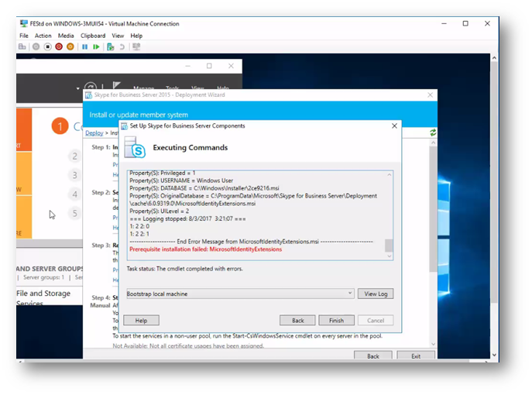Click the Logging stopped log line
Viewport: 532px width, 395px height.
click(187, 219)
